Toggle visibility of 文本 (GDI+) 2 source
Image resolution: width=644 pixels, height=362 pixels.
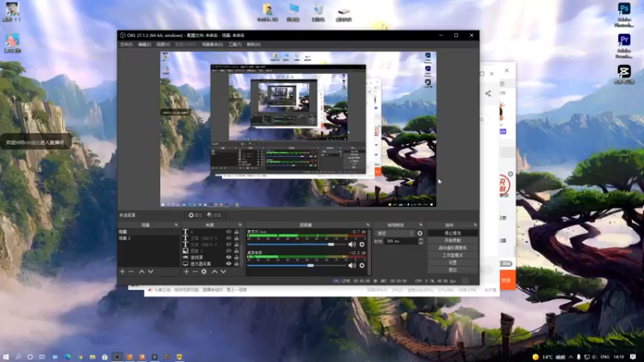click(x=229, y=245)
